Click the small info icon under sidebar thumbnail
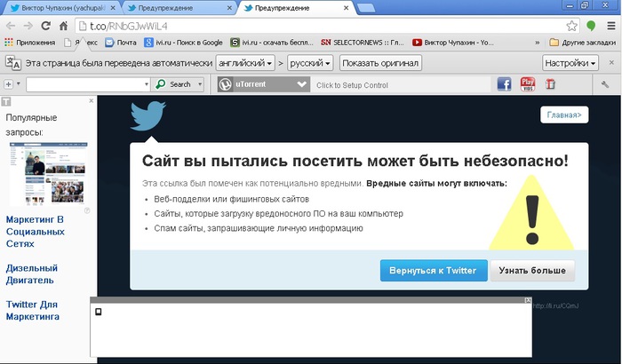 coord(87,210)
